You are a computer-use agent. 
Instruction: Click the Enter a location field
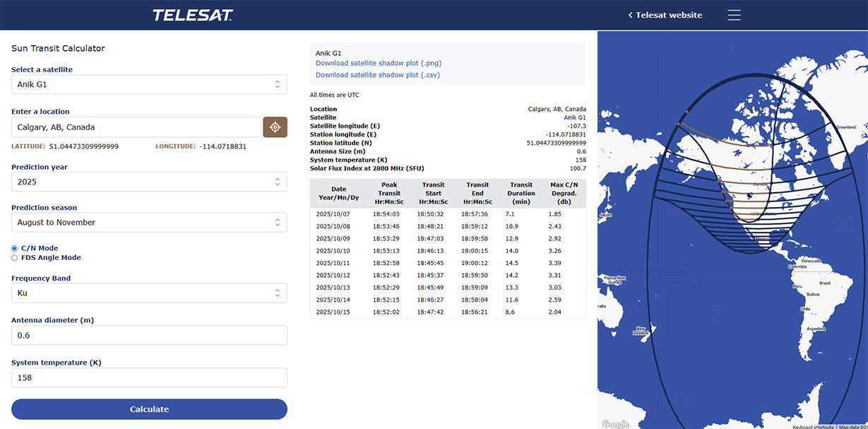point(136,127)
